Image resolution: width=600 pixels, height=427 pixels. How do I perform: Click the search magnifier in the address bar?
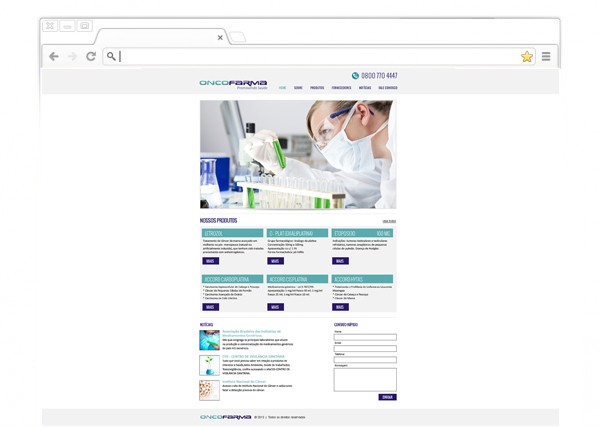tap(111, 56)
